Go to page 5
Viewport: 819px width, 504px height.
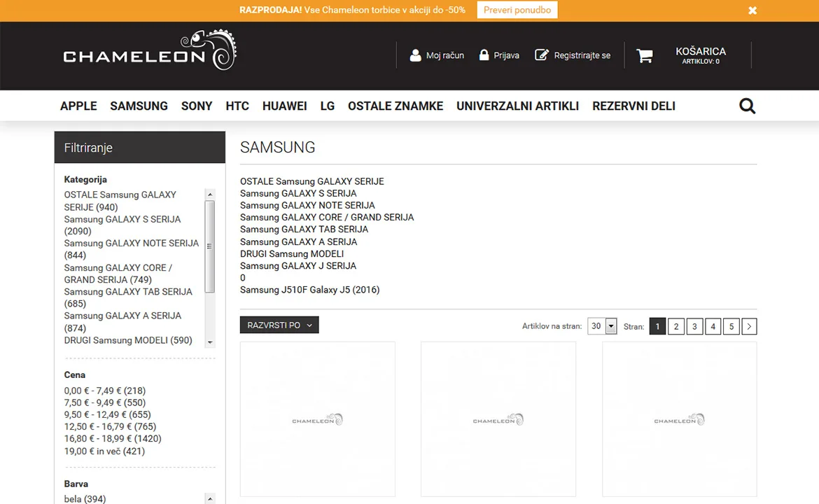pyautogui.click(x=731, y=326)
